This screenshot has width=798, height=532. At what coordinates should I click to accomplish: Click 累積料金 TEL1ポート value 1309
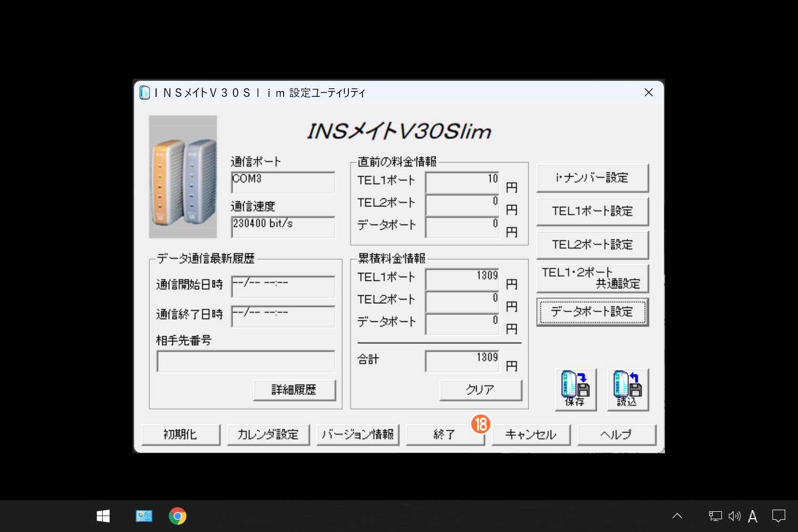(462, 279)
